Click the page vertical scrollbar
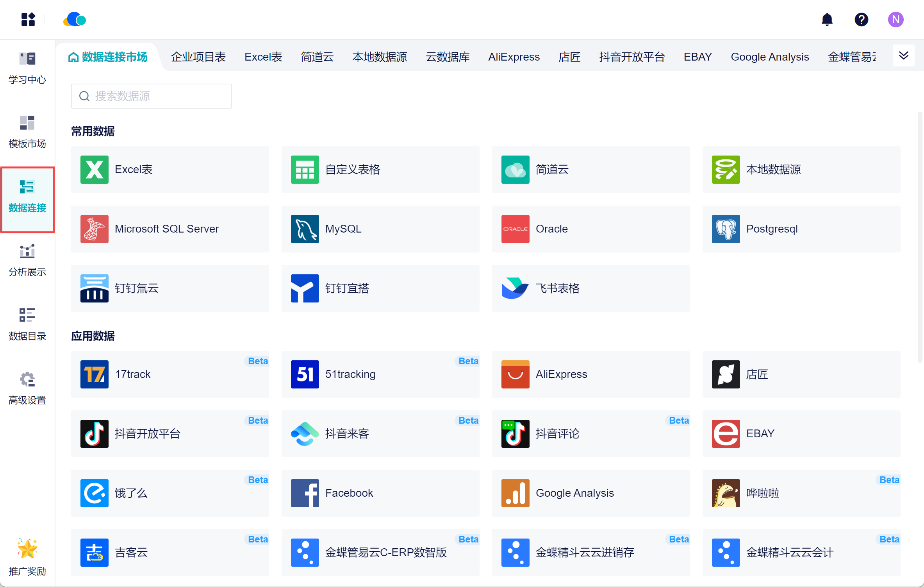924x587 pixels. tap(920, 237)
